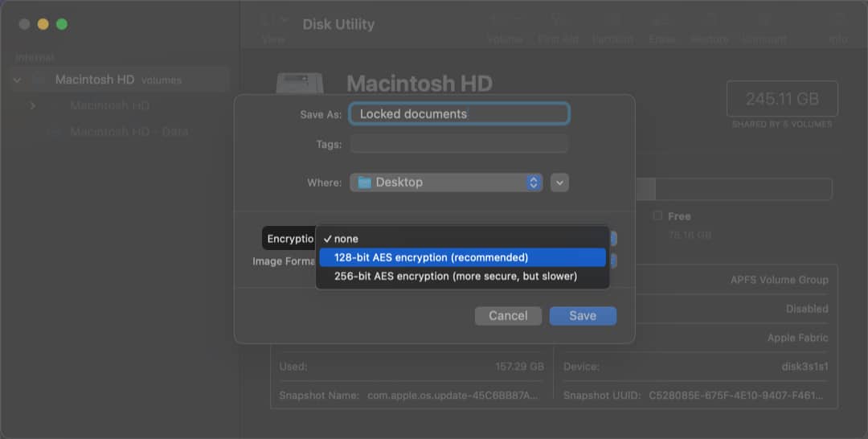Click the "disk3s1s1" device value
Image resolution: width=868 pixels, height=439 pixels.
[805, 367]
